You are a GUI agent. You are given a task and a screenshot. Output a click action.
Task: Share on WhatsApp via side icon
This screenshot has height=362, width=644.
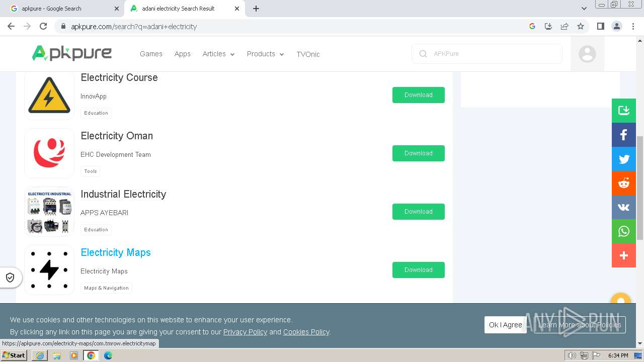pos(624,231)
